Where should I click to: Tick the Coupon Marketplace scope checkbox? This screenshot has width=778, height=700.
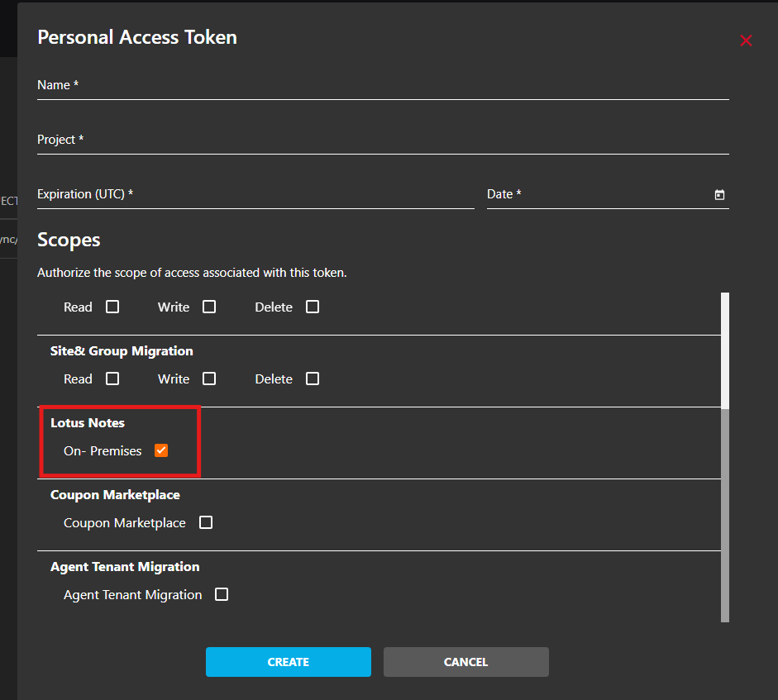206,522
